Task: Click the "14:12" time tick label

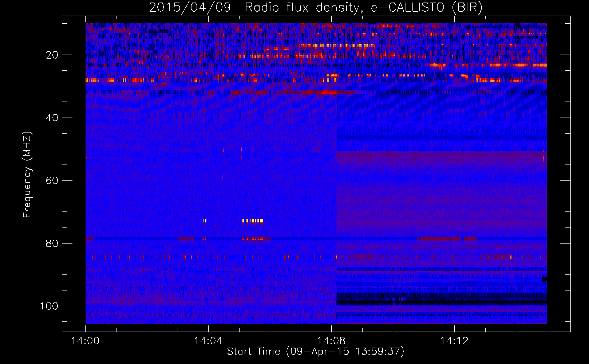Action: [454, 341]
